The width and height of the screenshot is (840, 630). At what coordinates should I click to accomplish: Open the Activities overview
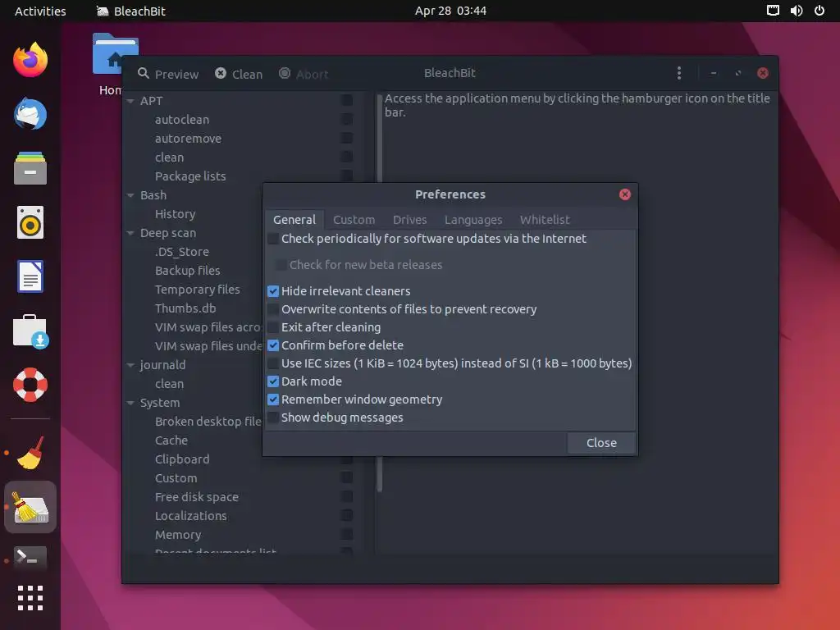[x=40, y=11]
